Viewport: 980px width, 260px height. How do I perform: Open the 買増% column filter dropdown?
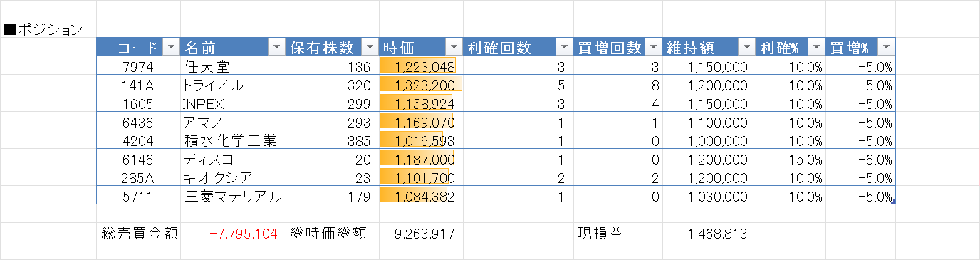(885, 48)
